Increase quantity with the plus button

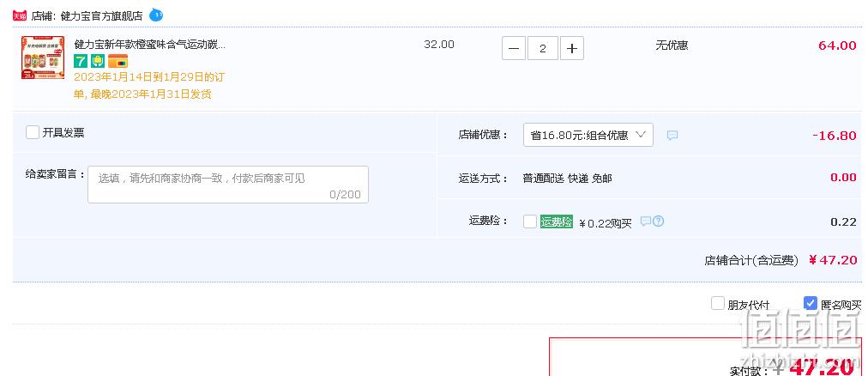click(572, 49)
